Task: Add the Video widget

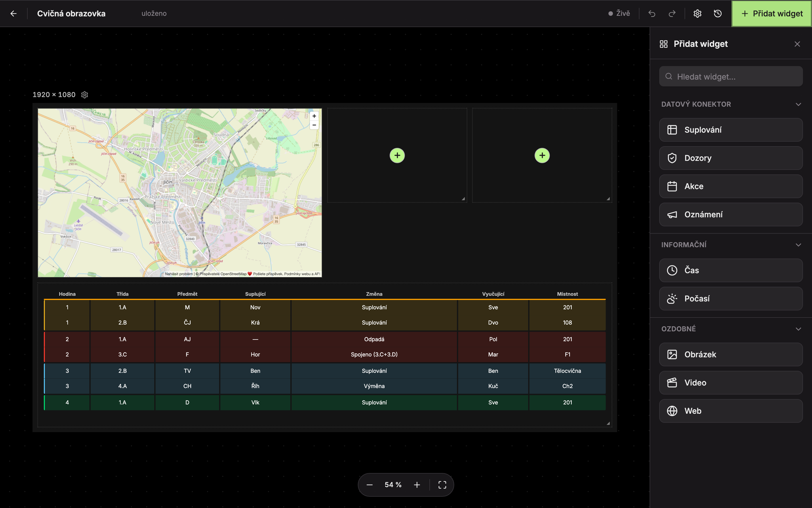Action: [x=731, y=383]
